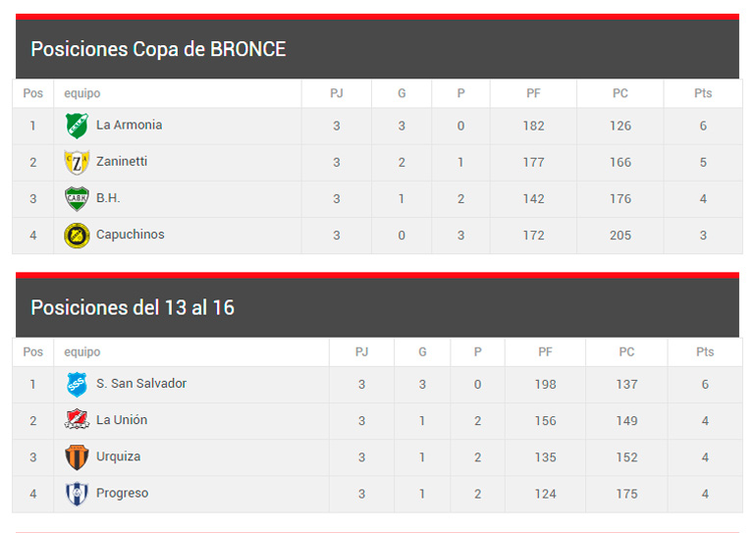
Task: Open the La Armonia team name link
Action: (x=129, y=126)
